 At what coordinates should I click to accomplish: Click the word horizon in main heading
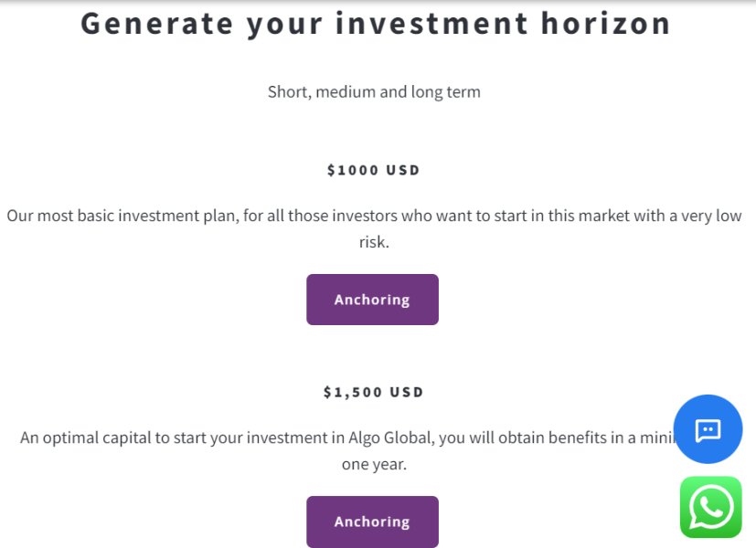pyautogui.click(x=605, y=24)
